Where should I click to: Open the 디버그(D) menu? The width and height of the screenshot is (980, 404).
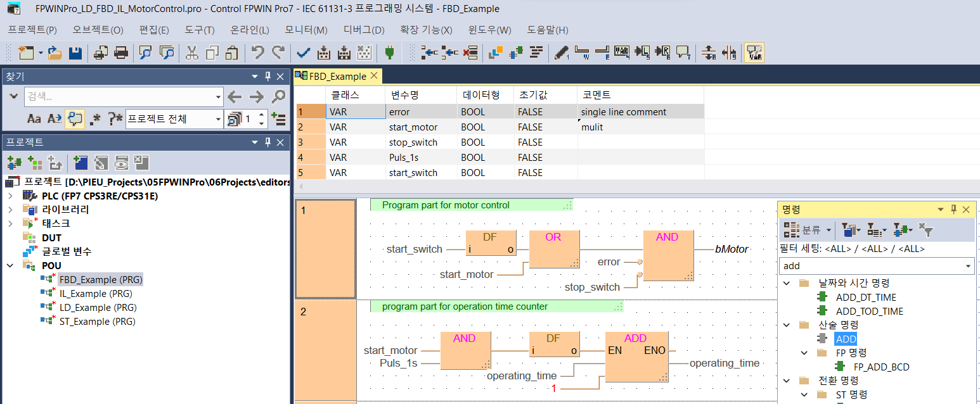363,30
